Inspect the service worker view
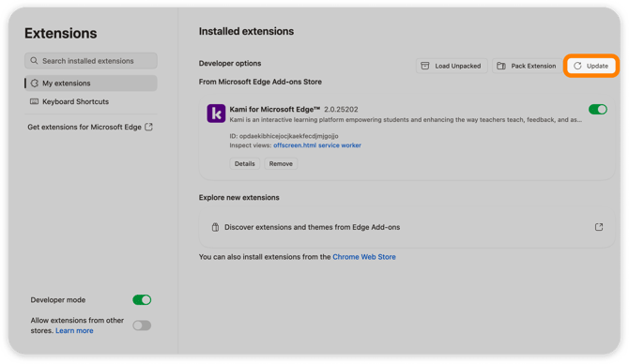 click(340, 145)
